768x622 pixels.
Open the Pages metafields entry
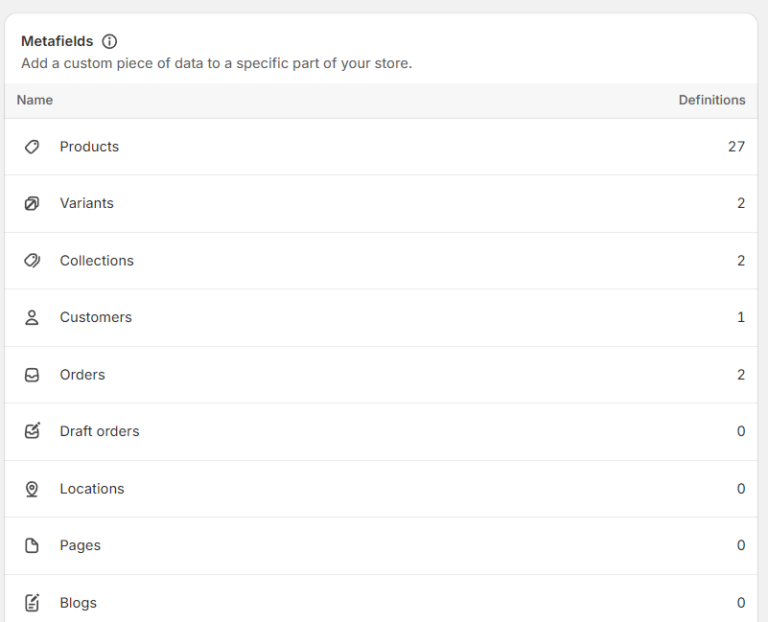click(381, 546)
